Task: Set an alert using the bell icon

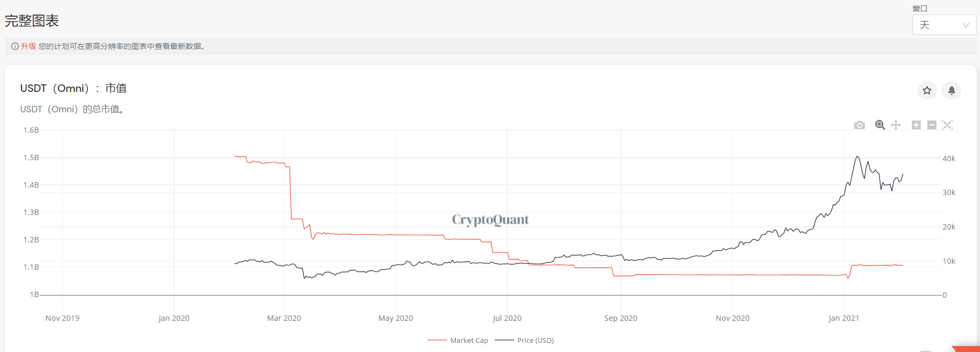Action: point(952,90)
